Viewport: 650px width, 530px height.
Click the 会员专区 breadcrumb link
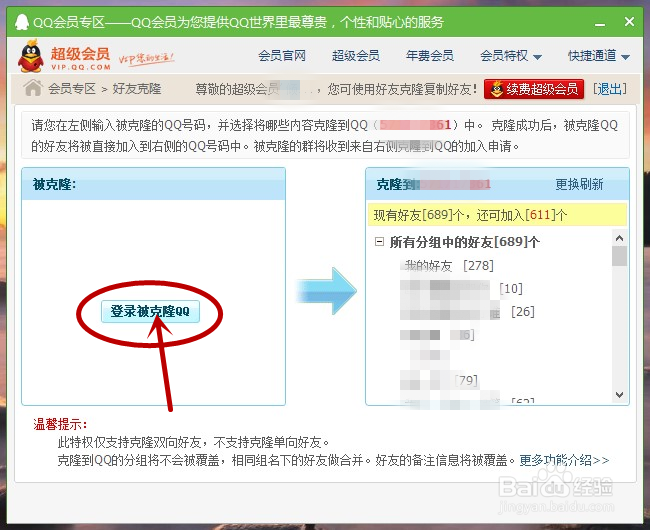pyautogui.click(x=72, y=88)
